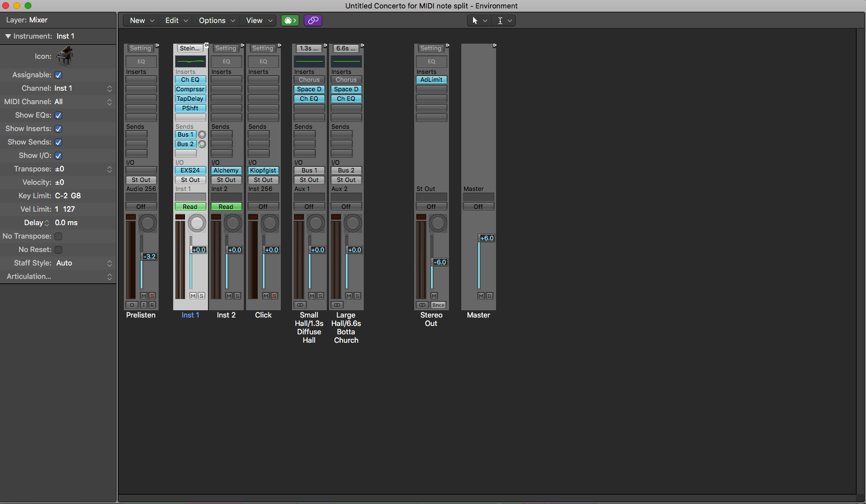Viewport: 866px width, 504px height.
Task: Click the green MIDI Out toggle button
Action: [290, 21]
